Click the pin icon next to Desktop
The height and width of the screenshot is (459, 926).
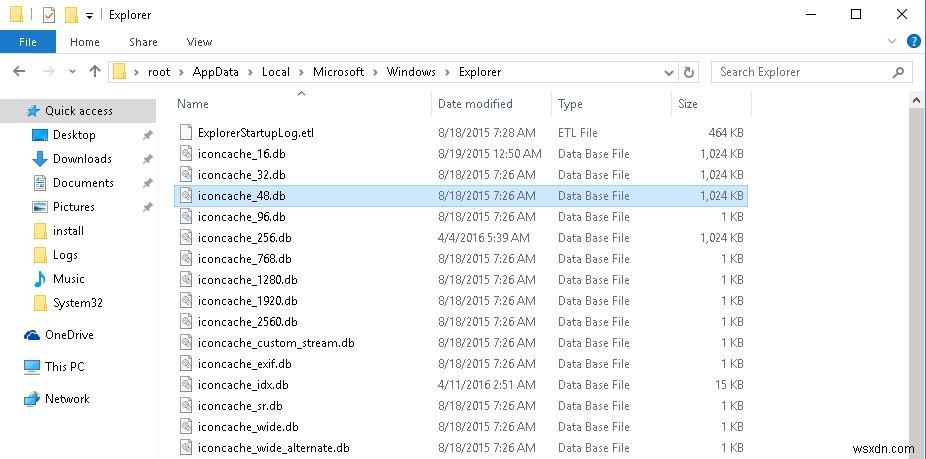click(147, 135)
